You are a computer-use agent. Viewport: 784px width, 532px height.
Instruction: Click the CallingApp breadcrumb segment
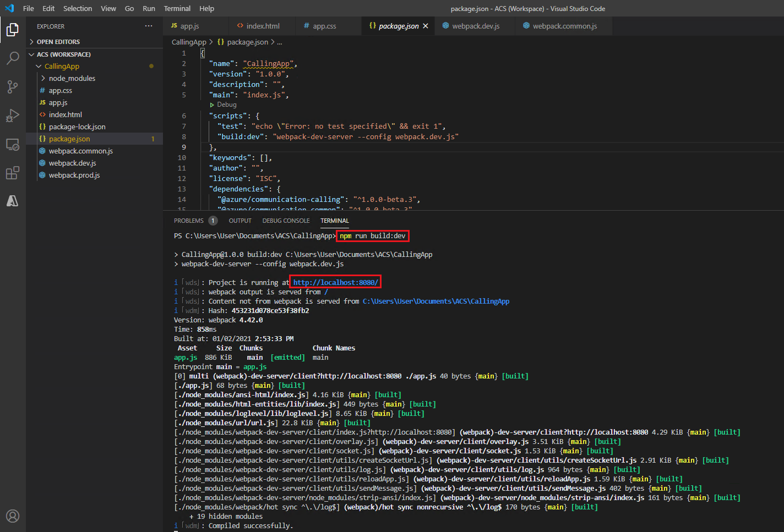[x=189, y=42]
